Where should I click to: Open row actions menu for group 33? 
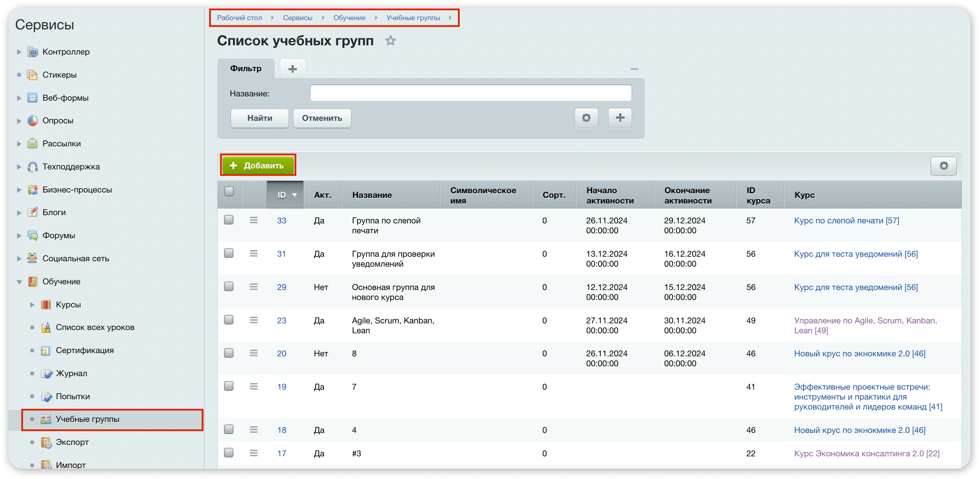click(254, 220)
